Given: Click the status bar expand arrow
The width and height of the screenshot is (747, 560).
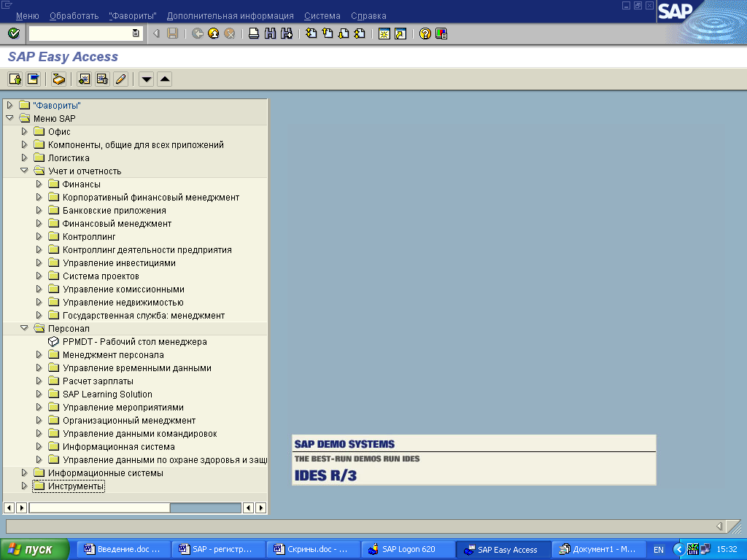Looking at the screenshot, I should point(719,526).
